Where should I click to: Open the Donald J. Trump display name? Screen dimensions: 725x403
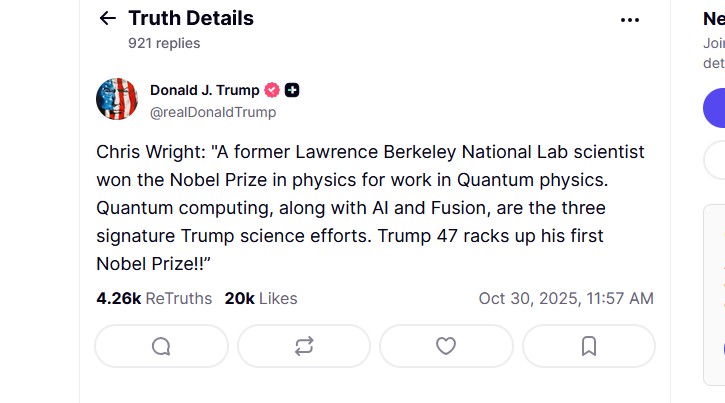[204, 90]
